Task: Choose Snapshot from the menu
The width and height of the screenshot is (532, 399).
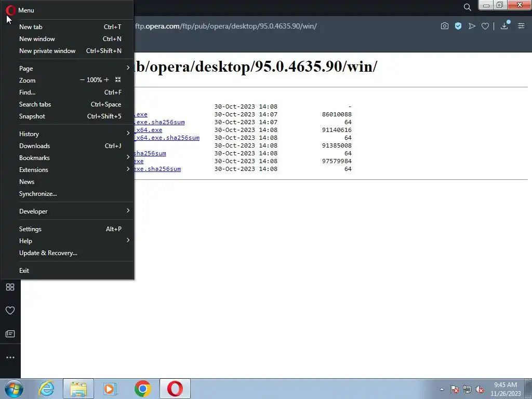Action: pyautogui.click(x=68, y=116)
